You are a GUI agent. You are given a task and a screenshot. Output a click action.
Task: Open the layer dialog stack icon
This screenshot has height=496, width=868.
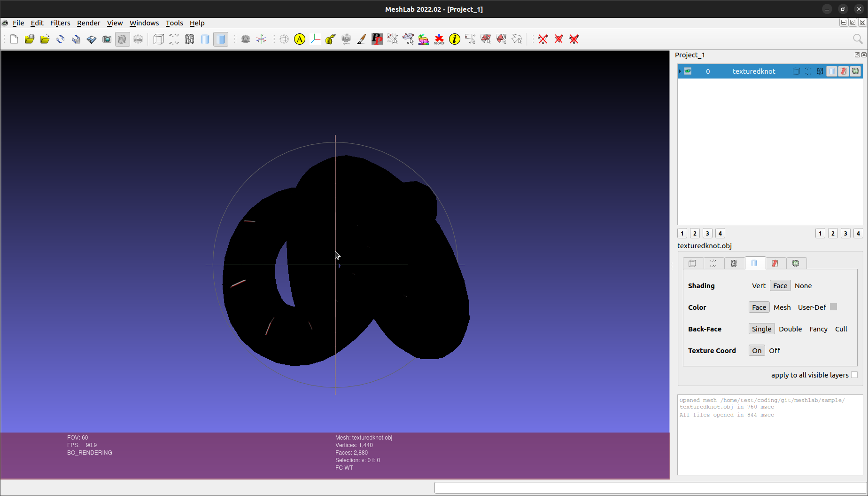click(x=122, y=39)
